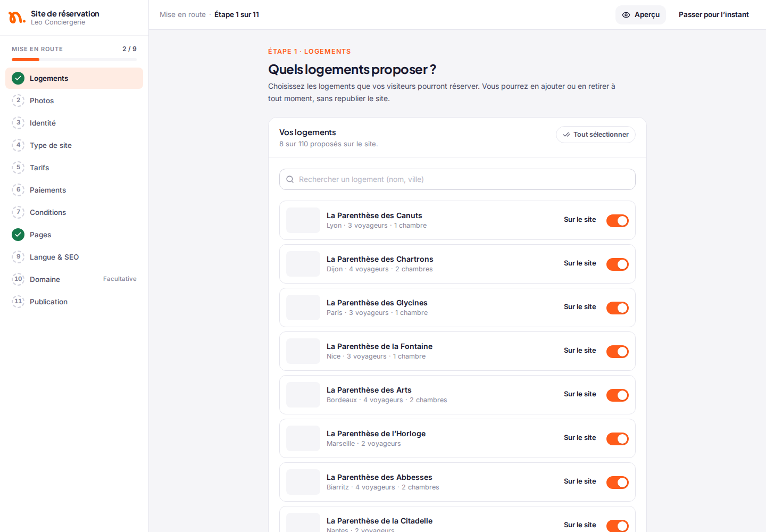Viewport: 766px width, 532px height.
Task: Click the green checkmark icon beside Pages
Action: tap(18, 235)
